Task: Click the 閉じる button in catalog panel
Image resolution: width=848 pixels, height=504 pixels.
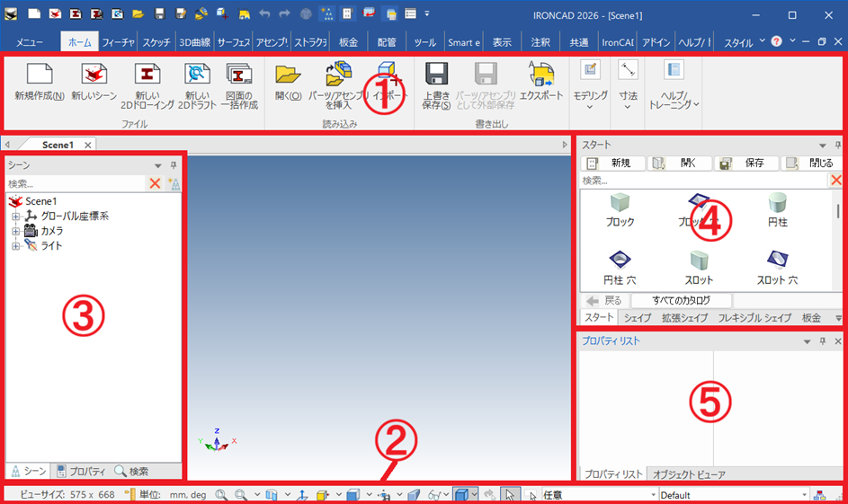Action: tap(811, 164)
